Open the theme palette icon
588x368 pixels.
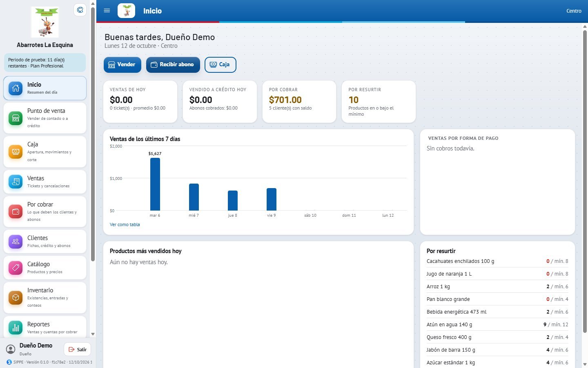80,10
